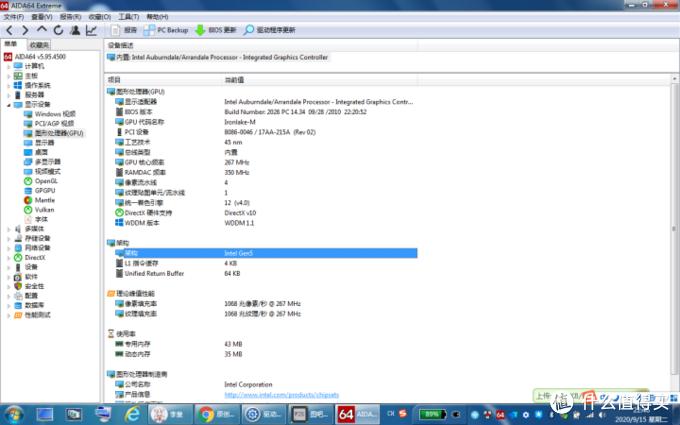Screen dimensions: 680x425
Task: Expand the DirectX tree node arrow
Action: click(x=8, y=257)
